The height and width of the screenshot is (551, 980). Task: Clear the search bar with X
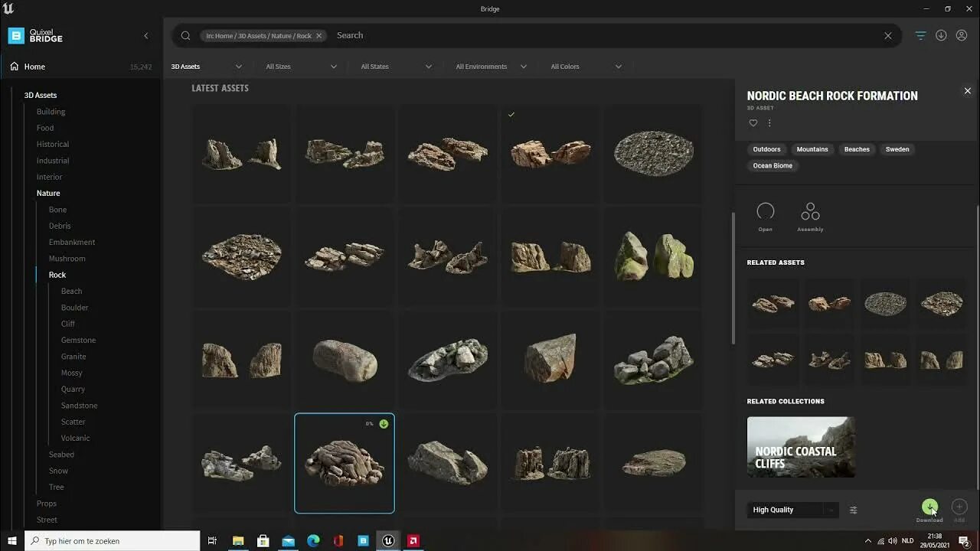tap(887, 35)
